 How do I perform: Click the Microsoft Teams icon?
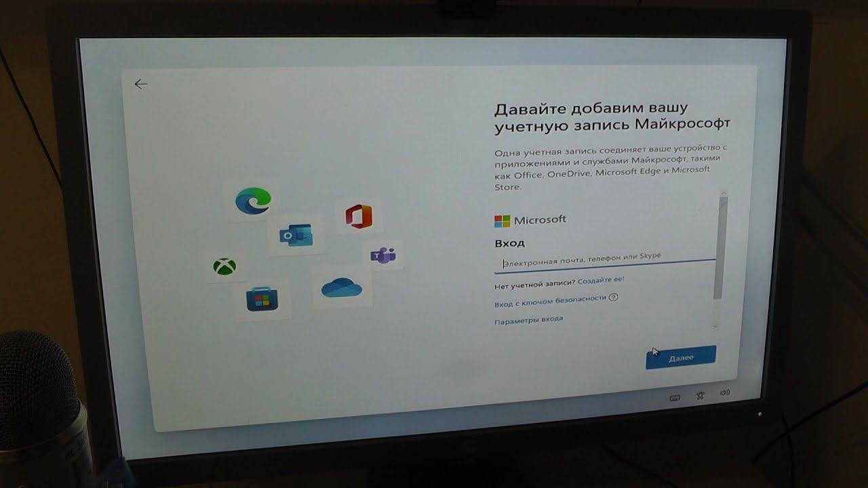383,256
